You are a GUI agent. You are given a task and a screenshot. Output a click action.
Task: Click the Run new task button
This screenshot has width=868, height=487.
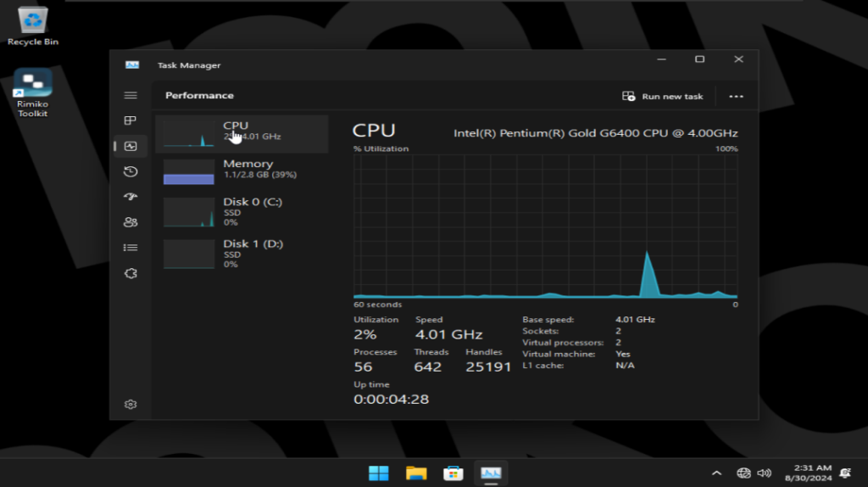[663, 97]
